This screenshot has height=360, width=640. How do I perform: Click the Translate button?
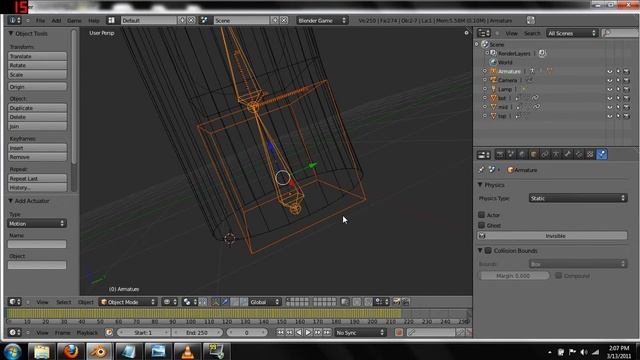coord(37,56)
